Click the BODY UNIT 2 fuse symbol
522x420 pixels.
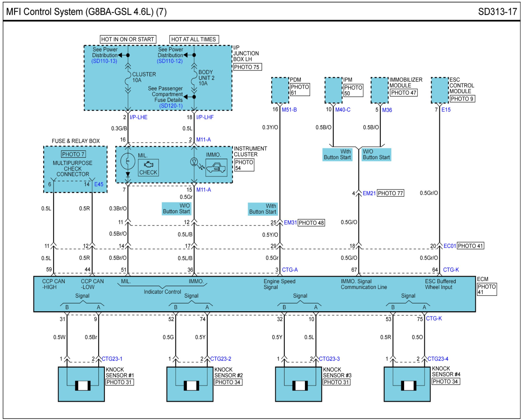[194, 78]
